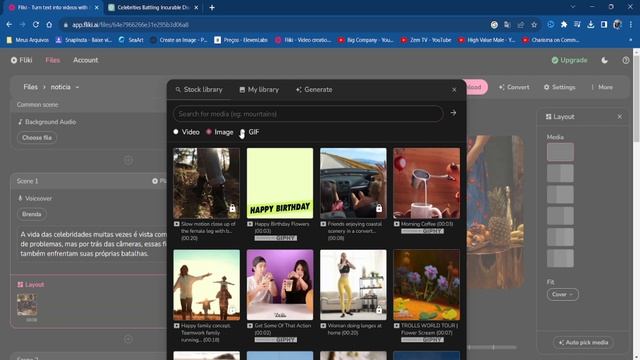Image resolution: width=640 pixels, height=360 pixels.
Task: Click Choose file for background audio
Action: [37, 138]
